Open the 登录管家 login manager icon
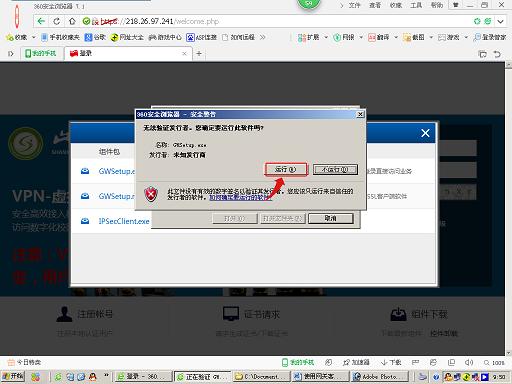The width and height of the screenshot is (512, 384). click(490, 37)
